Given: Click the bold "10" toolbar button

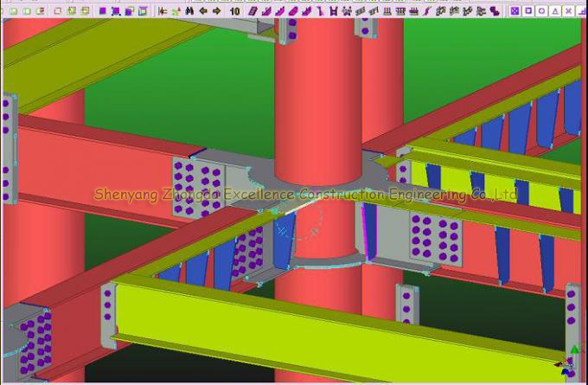Looking at the screenshot, I should point(234,11).
